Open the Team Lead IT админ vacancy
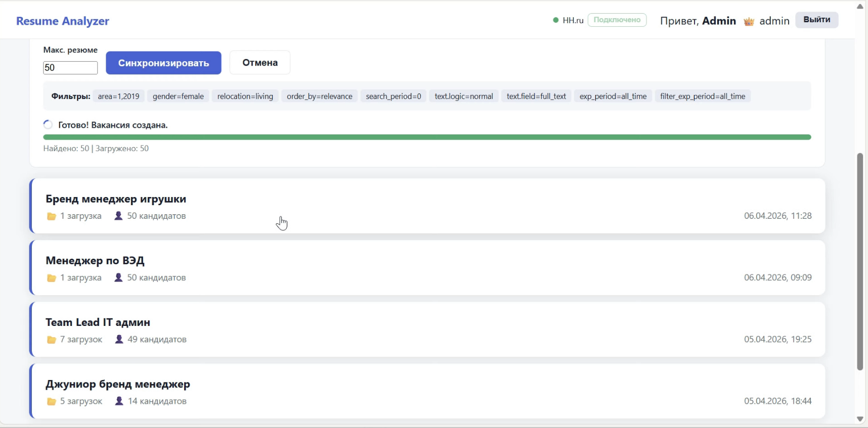Viewport: 868px width, 428px height. (x=427, y=329)
